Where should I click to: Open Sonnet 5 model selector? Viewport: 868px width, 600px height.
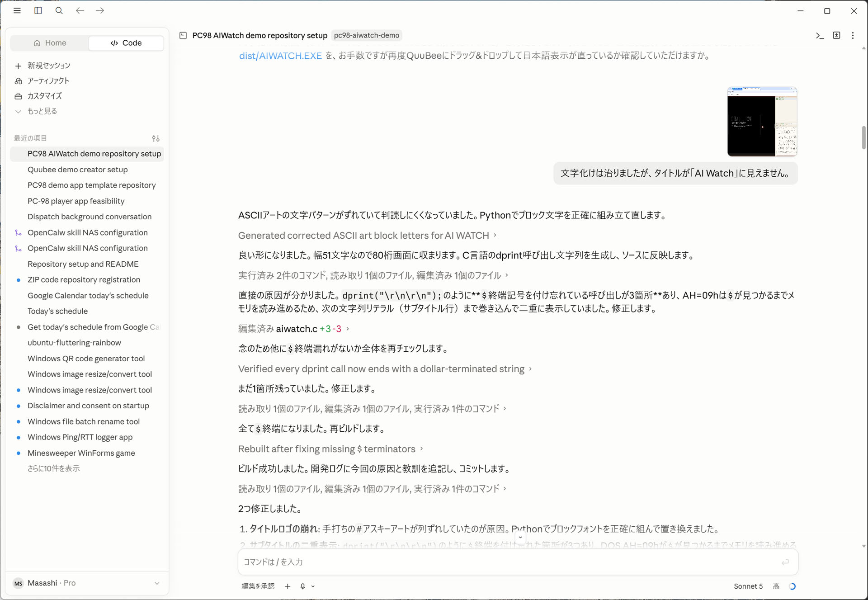pos(748,586)
